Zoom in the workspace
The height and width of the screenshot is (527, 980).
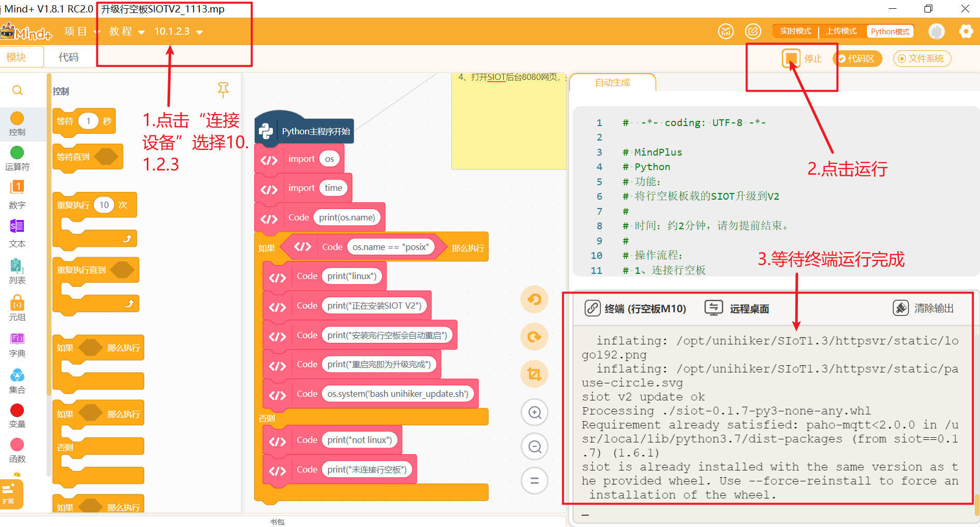click(535, 412)
